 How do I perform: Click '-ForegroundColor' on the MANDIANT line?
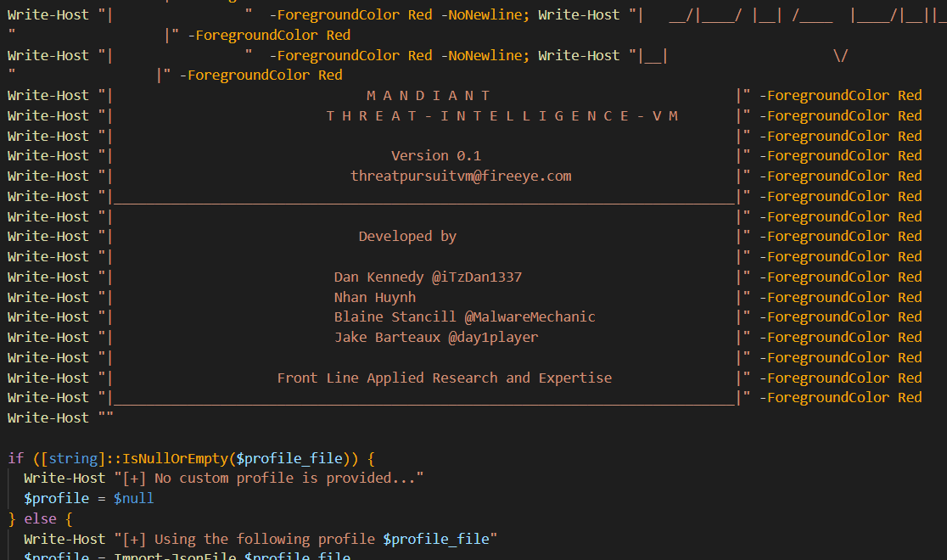(x=824, y=95)
